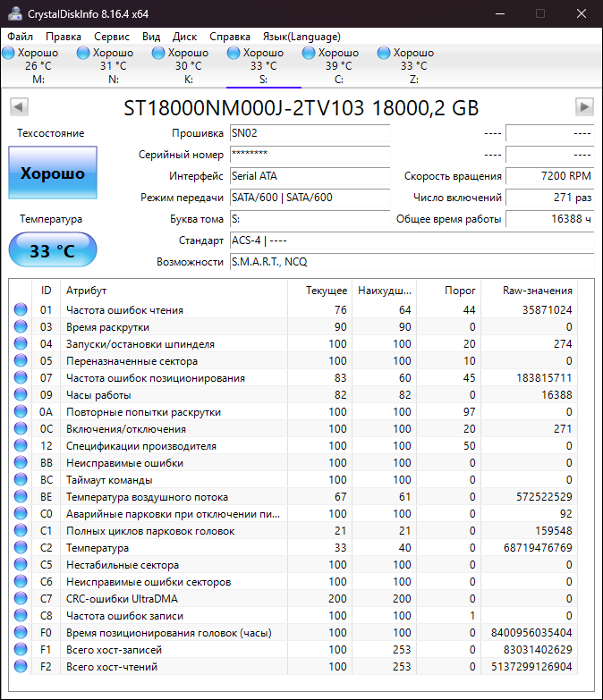The height and width of the screenshot is (700, 603).
Task: Click the Прошивка field SN02
Action: tap(310, 133)
